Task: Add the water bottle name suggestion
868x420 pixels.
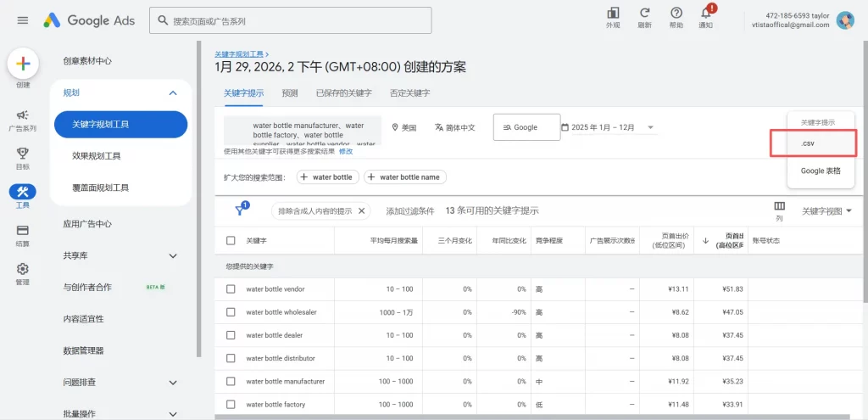Action: [404, 177]
